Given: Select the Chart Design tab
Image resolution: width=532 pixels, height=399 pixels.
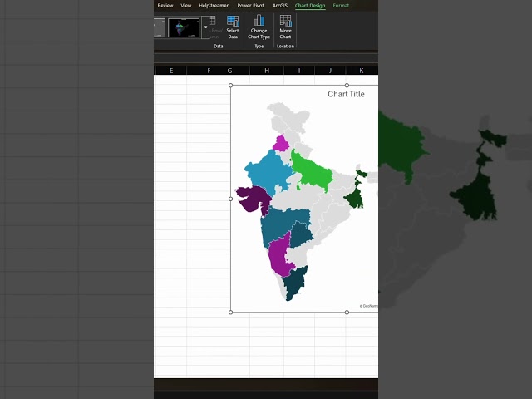Looking at the screenshot, I should [310, 6].
